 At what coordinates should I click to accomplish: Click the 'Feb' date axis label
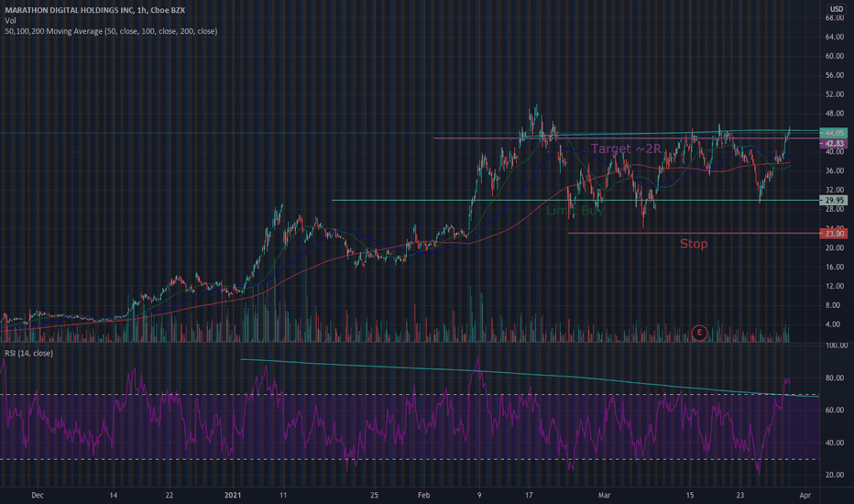(x=423, y=495)
